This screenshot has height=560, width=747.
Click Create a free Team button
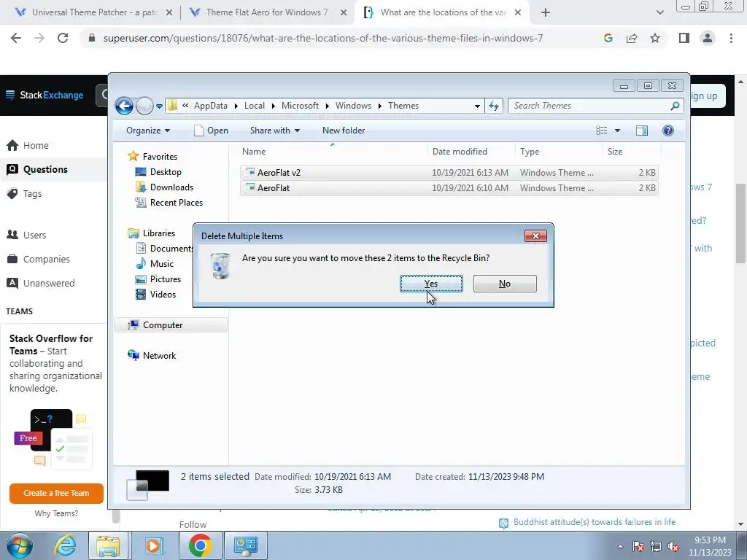tap(56, 493)
